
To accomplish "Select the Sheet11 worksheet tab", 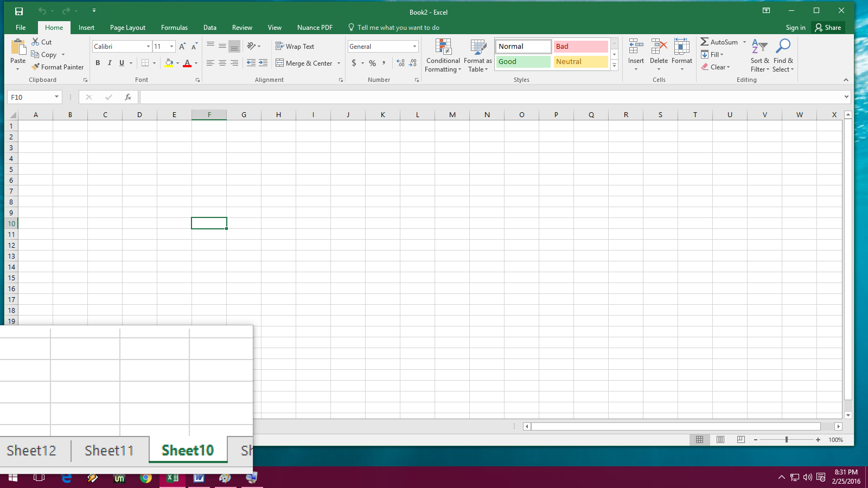I will [x=108, y=450].
